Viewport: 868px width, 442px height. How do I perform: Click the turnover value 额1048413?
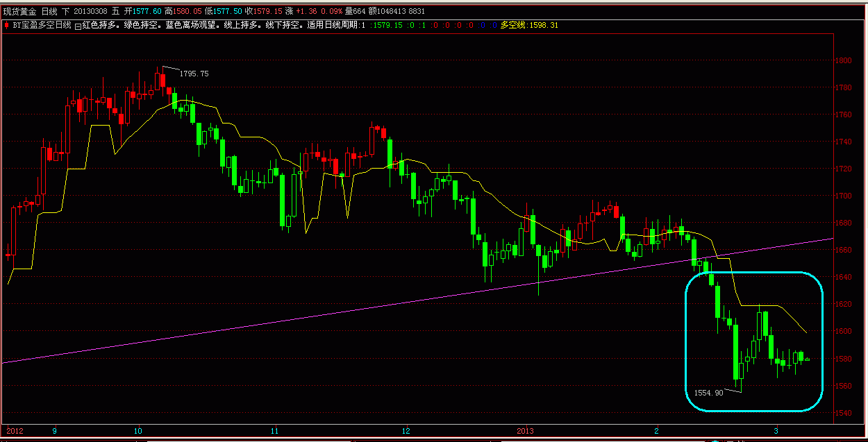(x=388, y=12)
